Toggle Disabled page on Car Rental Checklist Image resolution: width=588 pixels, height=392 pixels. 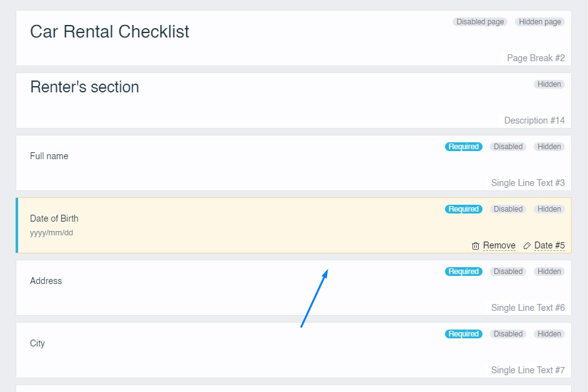480,22
